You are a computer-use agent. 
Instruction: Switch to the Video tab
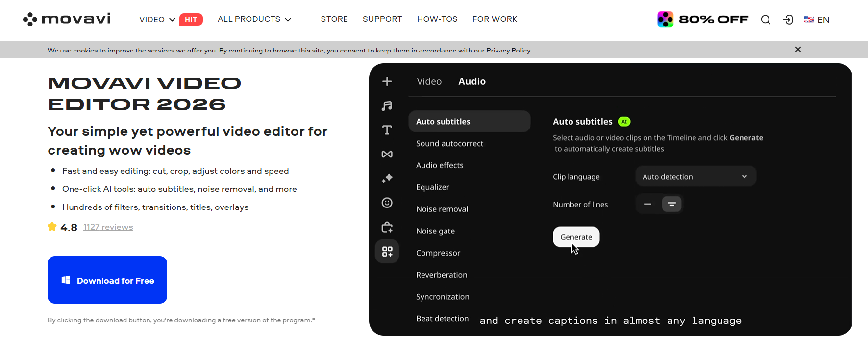click(429, 81)
